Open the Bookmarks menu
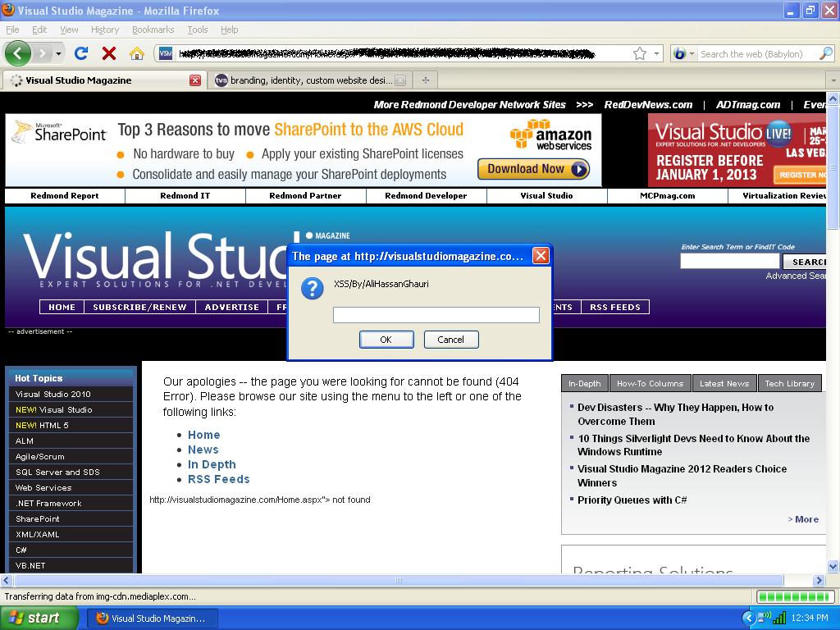This screenshot has width=840, height=630. (153, 30)
